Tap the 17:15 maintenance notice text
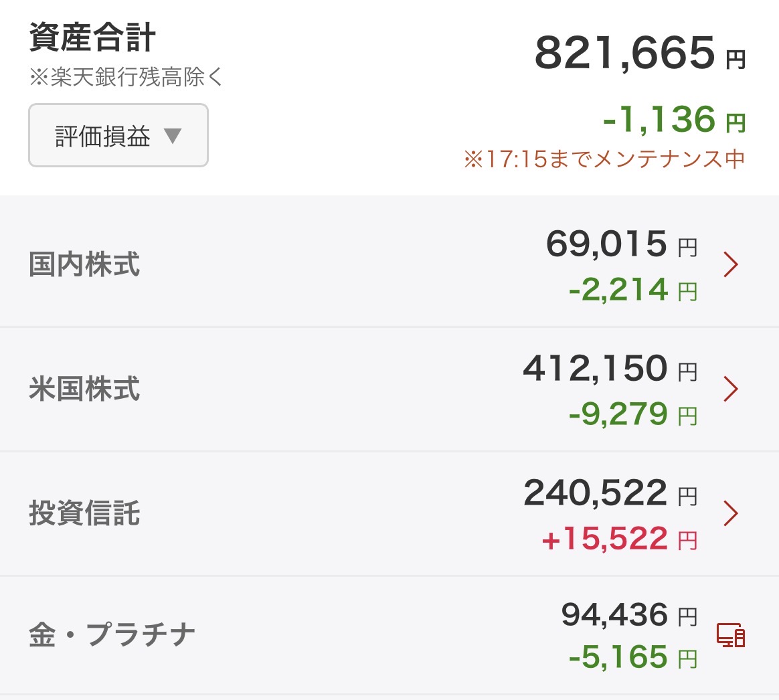This screenshot has height=700, width=779. click(604, 159)
